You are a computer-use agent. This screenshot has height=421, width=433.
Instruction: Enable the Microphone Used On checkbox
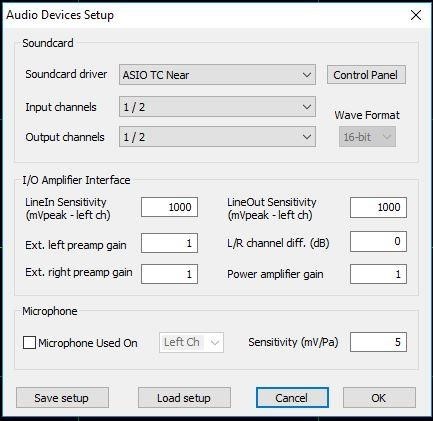pos(29,343)
